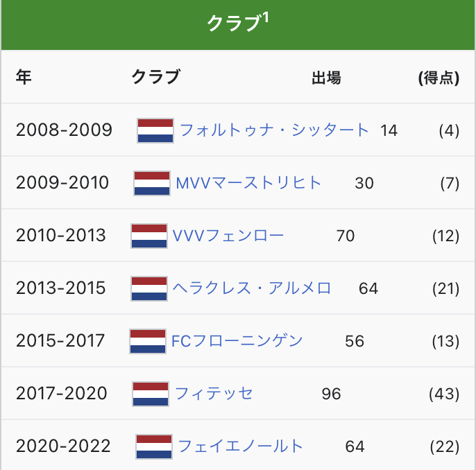Screen dimensions: 476x470
Task: Click the Netherlands flag beside MVVマーストリヒト
Action: pos(152,183)
